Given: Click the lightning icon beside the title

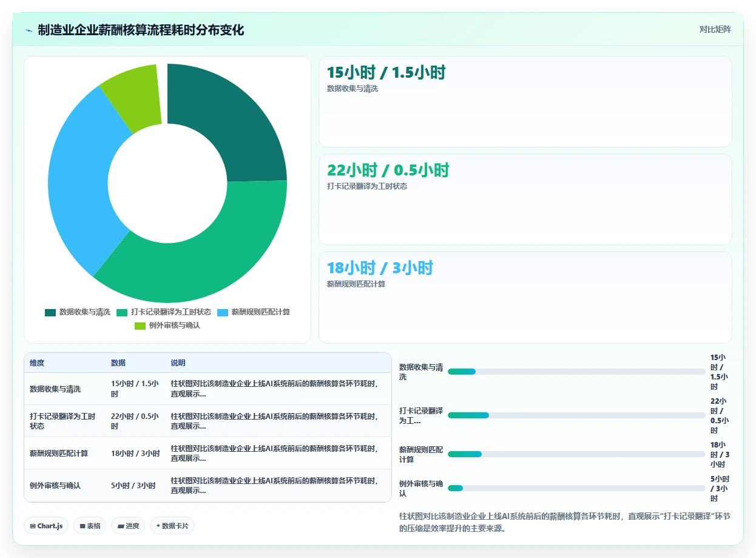Looking at the screenshot, I should tap(29, 30).
